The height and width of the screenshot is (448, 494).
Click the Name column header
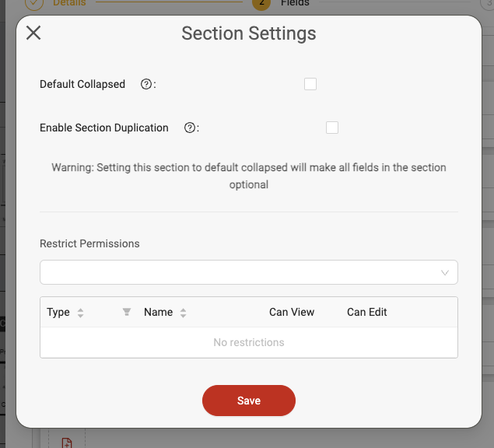[x=158, y=312]
